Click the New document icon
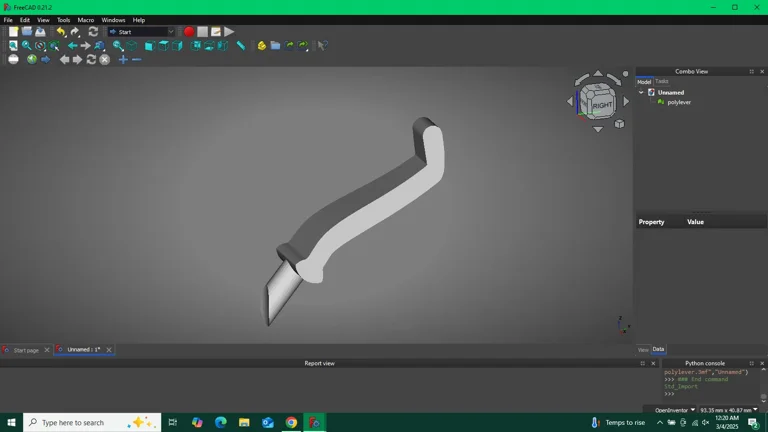 (13, 32)
